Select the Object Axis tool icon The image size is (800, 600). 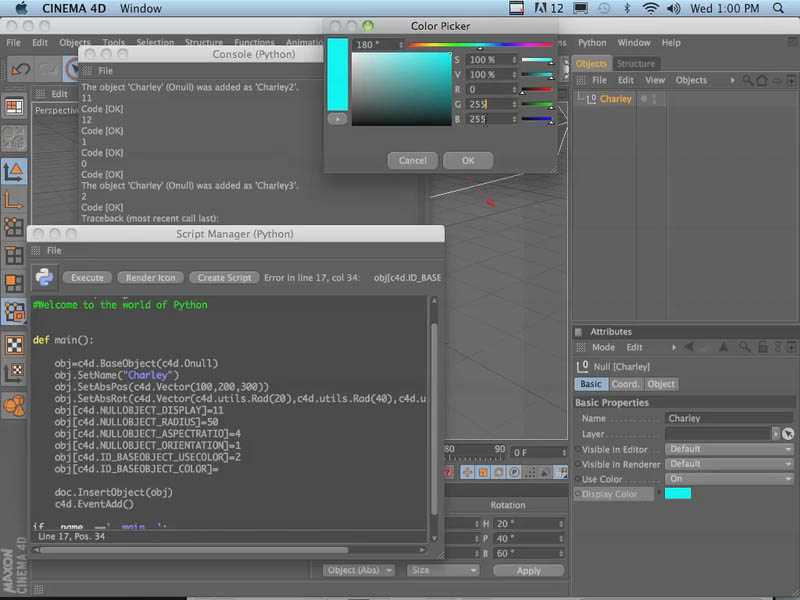pyautogui.click(x=14, y=199)
